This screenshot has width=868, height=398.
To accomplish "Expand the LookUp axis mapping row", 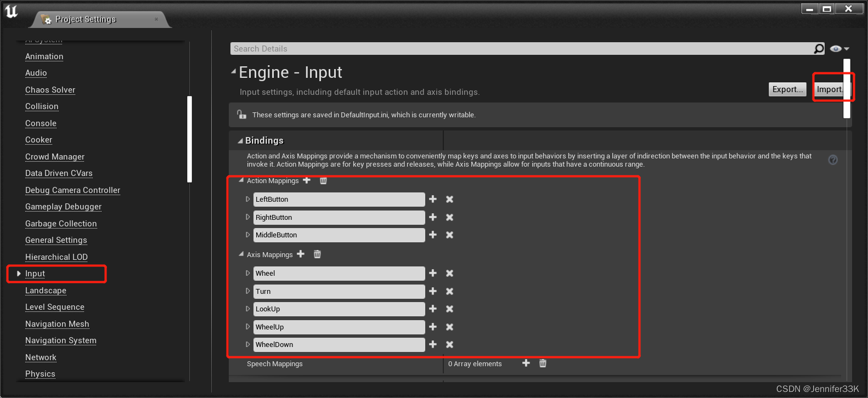I will click(247, 309).
